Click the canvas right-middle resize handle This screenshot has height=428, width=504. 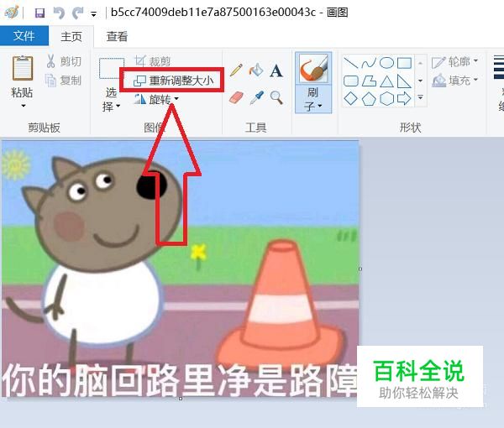[x=360, y=269]
